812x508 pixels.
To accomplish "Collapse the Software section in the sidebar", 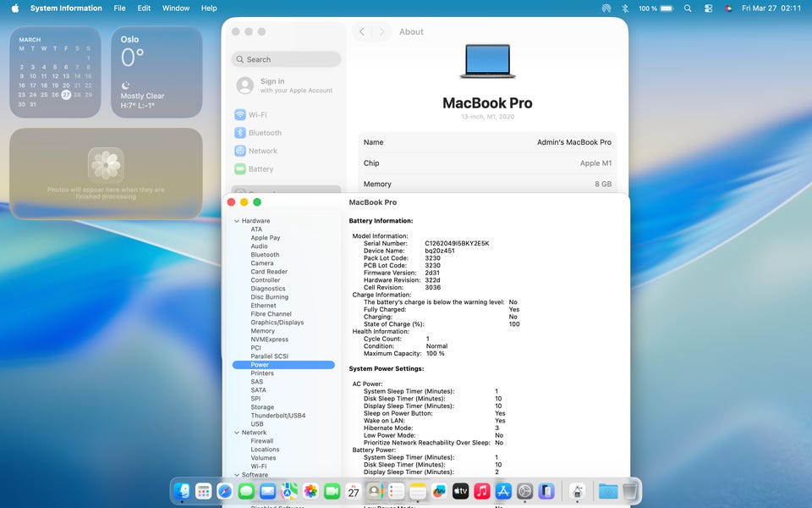I will coord(237,475).
